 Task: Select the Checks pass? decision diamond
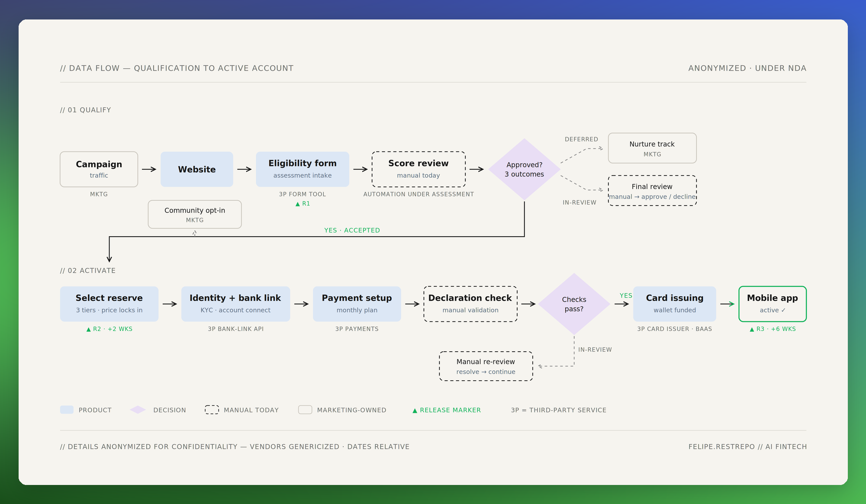click(x=574, y=304)
